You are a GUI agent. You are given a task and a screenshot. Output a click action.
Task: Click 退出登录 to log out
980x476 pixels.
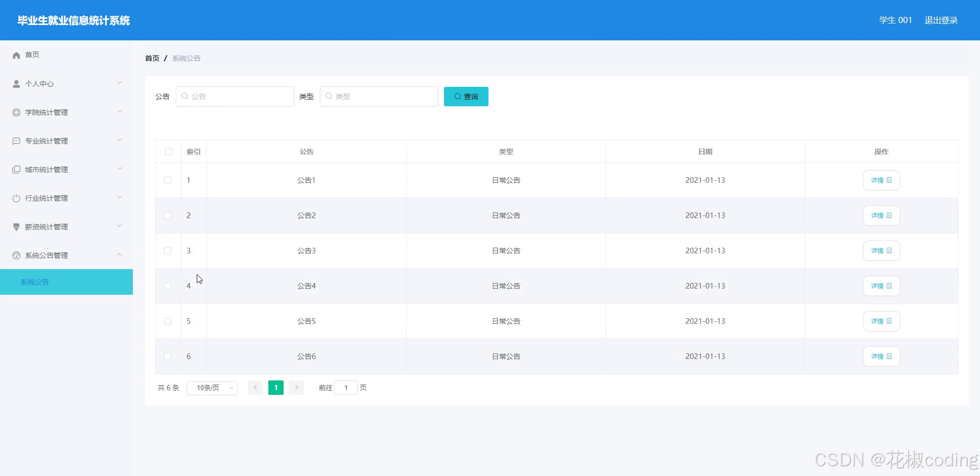[x=941, y=20]
